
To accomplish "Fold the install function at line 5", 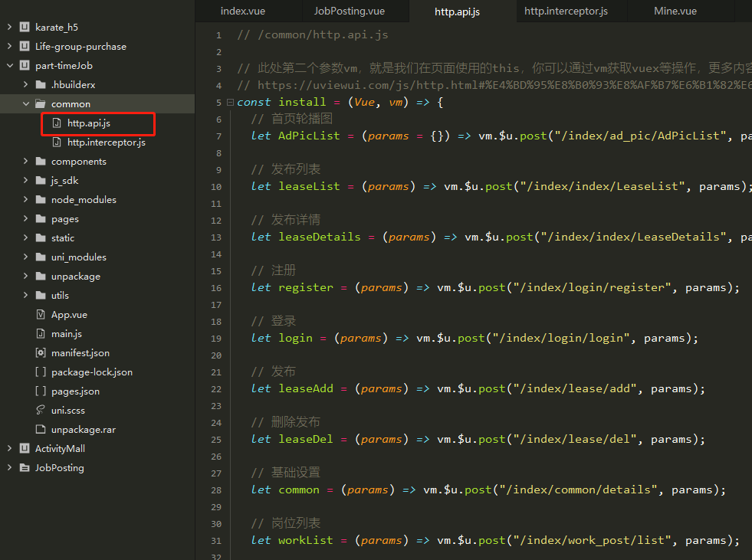I will (x=230, y=102).
